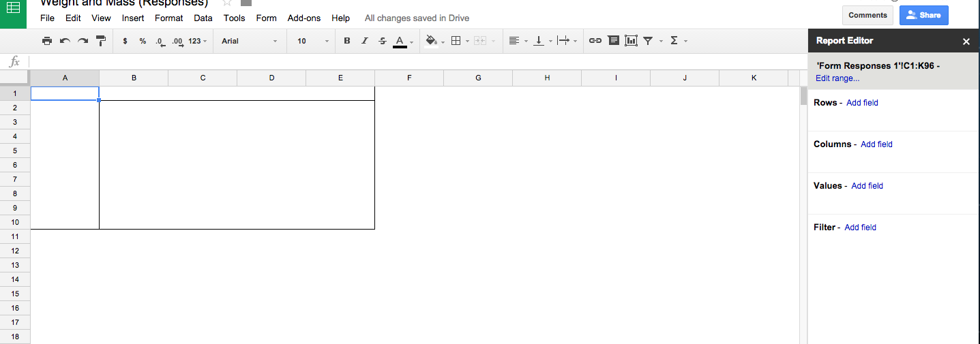Star the document
The width and height of the screenshot is (980, 344).
227,3
